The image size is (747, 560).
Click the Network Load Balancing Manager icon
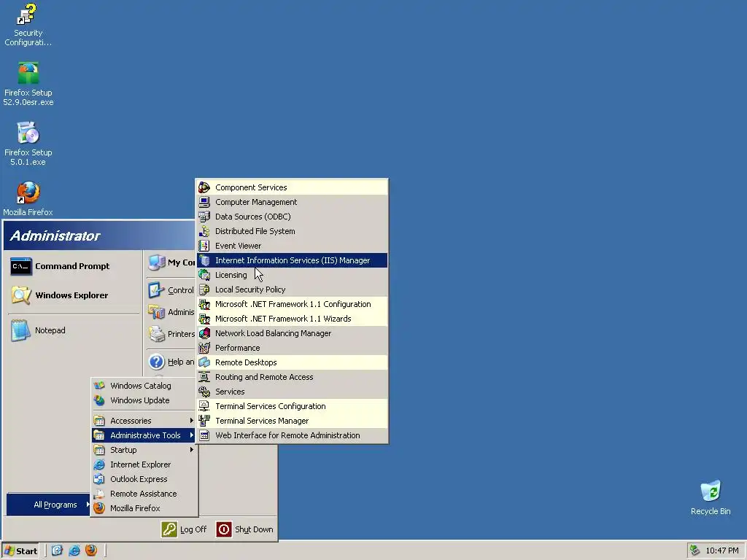204,333
